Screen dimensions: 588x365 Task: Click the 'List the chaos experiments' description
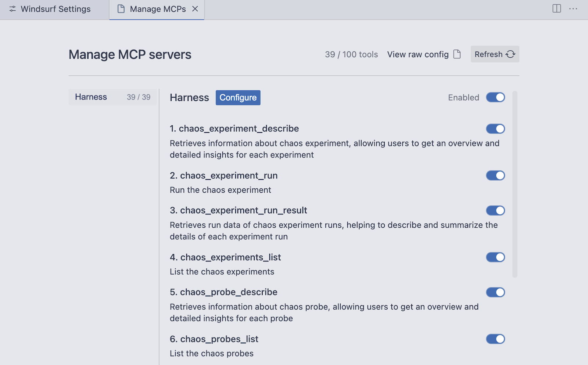point(222,272)
